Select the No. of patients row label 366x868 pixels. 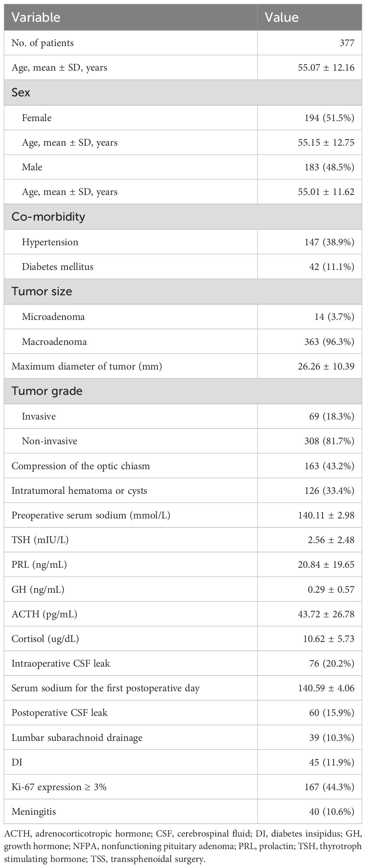(42, 43)
